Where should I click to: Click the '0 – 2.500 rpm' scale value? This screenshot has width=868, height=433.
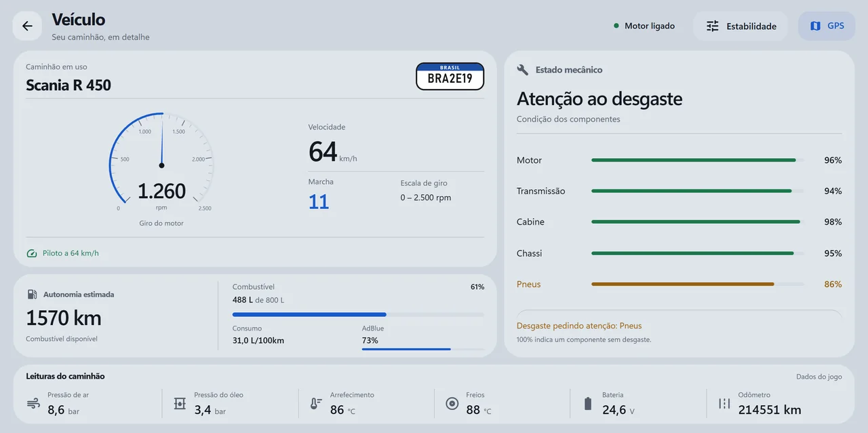click(426, 197)
